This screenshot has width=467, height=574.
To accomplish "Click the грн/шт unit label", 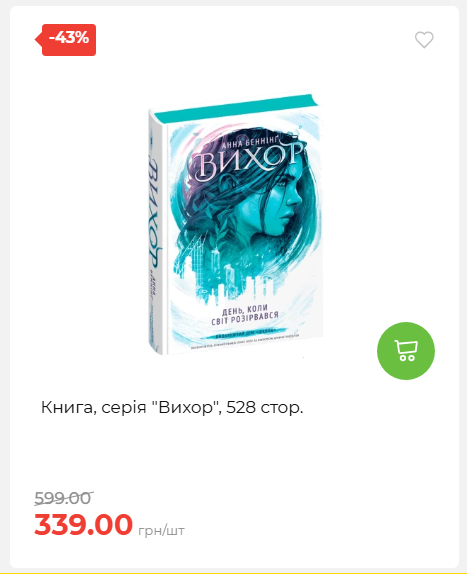I will (x=161, y=530).
